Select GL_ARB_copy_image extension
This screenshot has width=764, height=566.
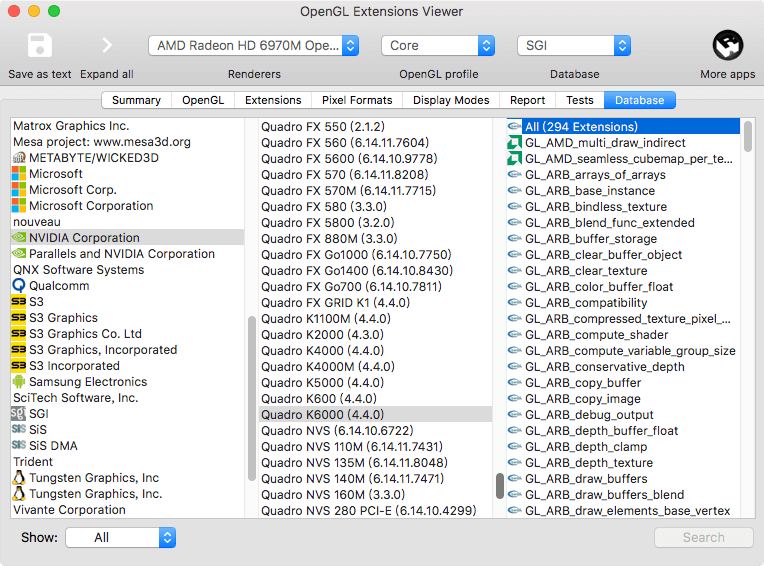click(x=623, y=398)
